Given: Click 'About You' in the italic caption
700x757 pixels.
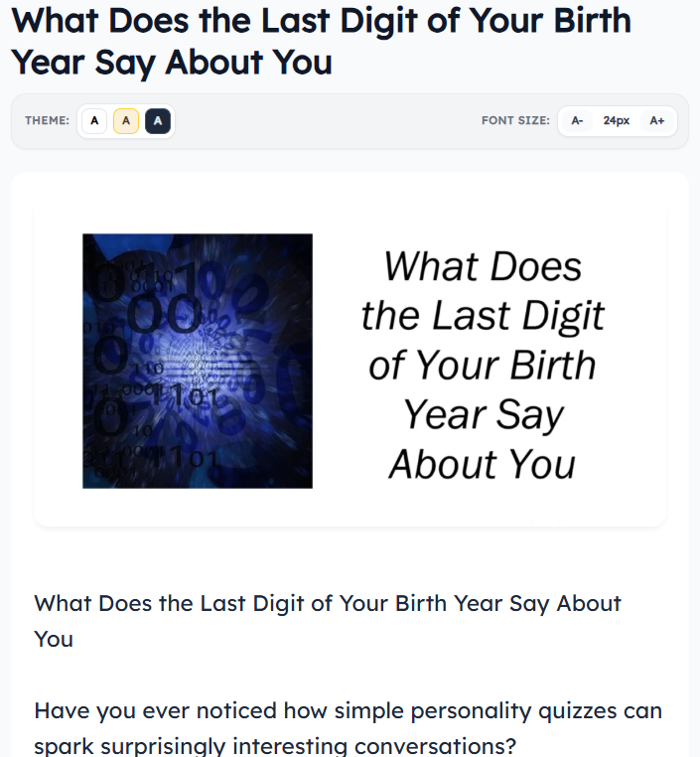Looking at the screenshot, I should click(x=483, y=465).
